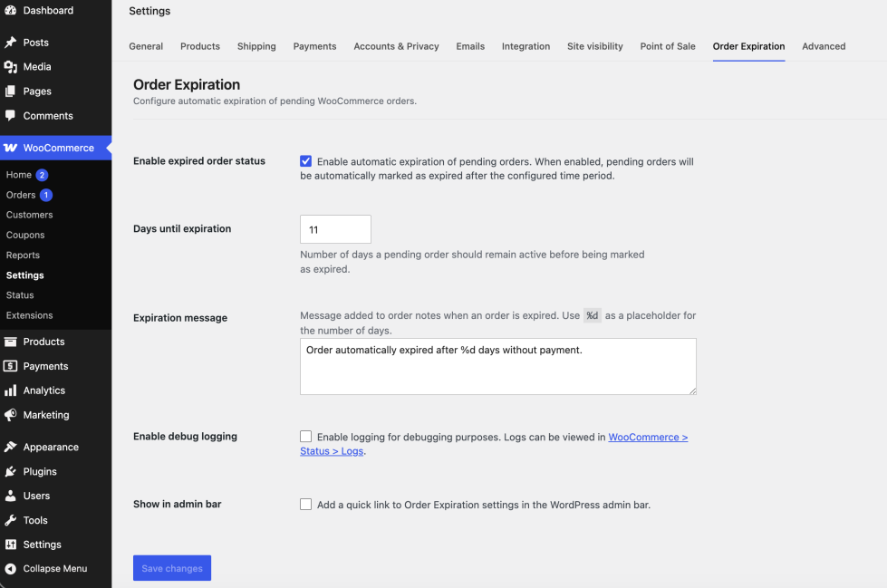Select the Order Expiration tab
Viewport: 887px width, 588px height.
[748, 46]
